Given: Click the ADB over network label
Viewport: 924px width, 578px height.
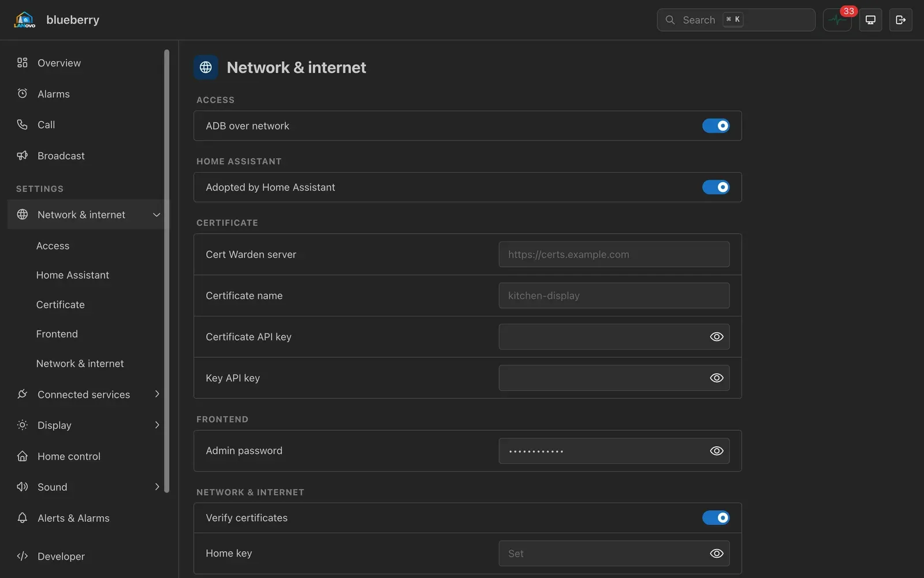Looking at the screenshot, I should click(247, 125).
